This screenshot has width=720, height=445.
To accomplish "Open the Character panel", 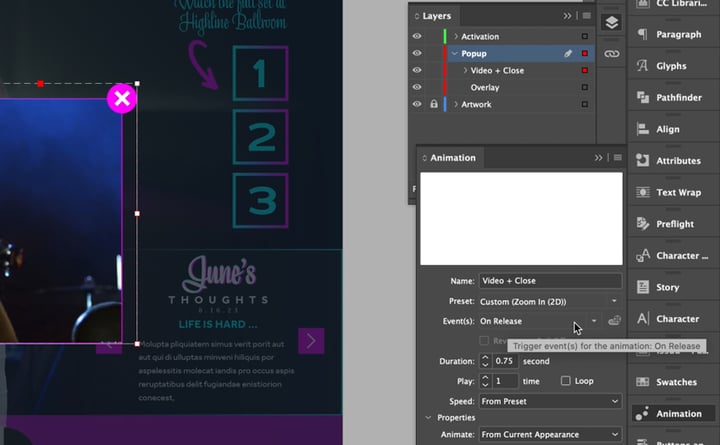I will pyautogui.click(x=673, y=319).
